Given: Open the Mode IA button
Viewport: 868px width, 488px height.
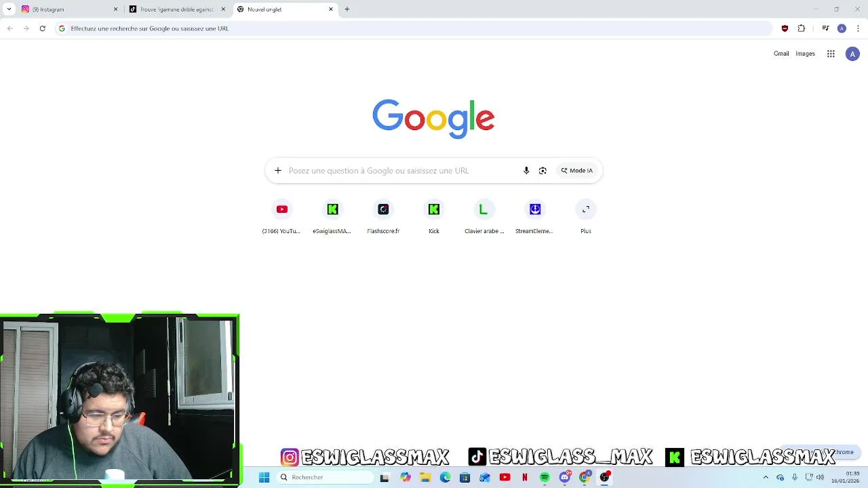Looking at the screenshot, I should pos(577,171).
